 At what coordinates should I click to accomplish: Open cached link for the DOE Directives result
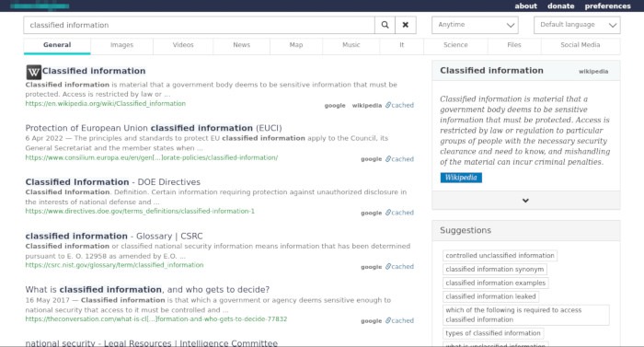[x=399, y=213]
